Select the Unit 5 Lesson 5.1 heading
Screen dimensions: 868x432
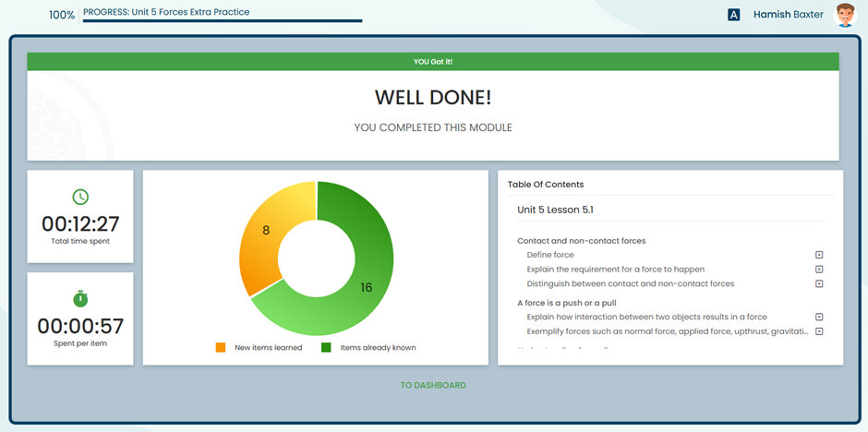555,210
